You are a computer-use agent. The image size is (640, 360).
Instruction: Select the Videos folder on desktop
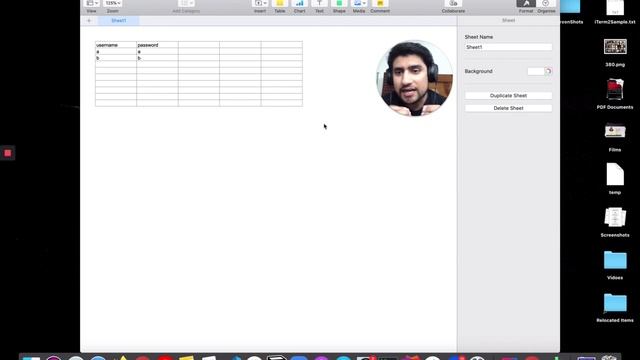coord(615,264)
